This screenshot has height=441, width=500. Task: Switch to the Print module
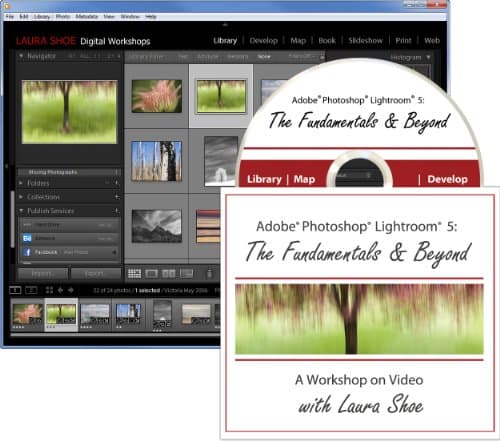click(x=403, y=41)
